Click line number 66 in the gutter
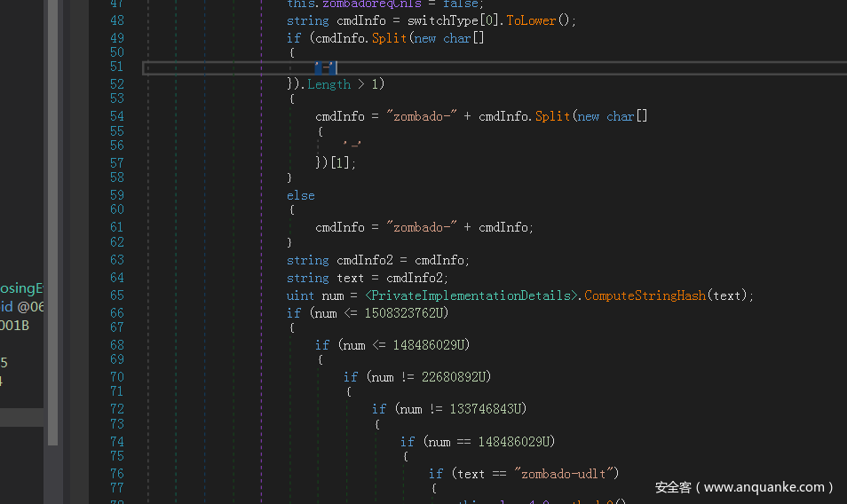This screenshot has width=847, height=504. tap(116, 313)
